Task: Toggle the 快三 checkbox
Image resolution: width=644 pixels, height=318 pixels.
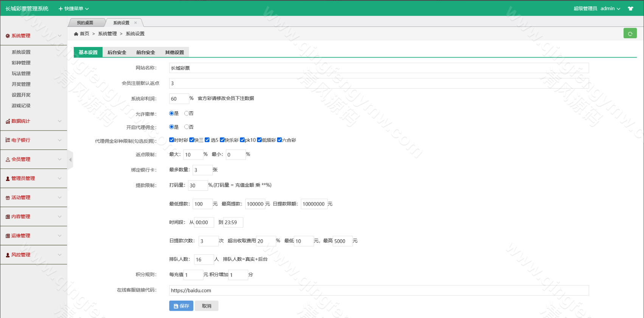Action: click(x=192, y=140)
